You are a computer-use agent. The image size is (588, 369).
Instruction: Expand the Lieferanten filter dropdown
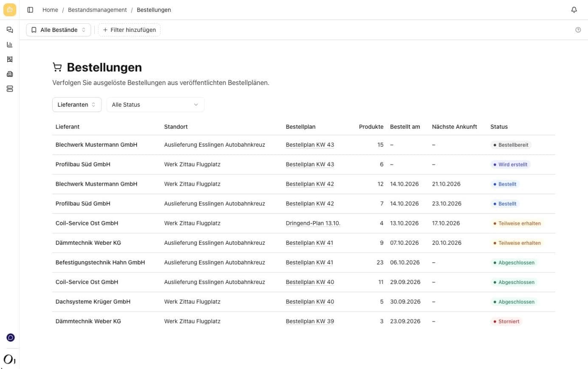point(77,105)
